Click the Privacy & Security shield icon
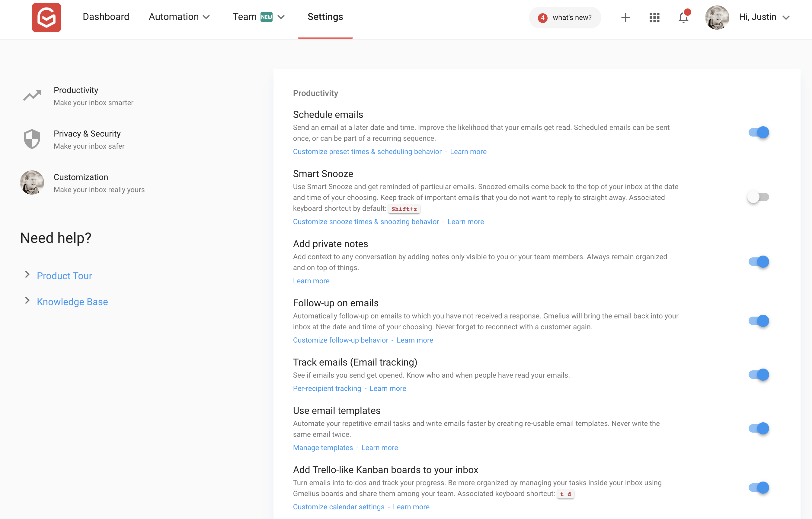The image size is (812, 519). pos(32,139)
